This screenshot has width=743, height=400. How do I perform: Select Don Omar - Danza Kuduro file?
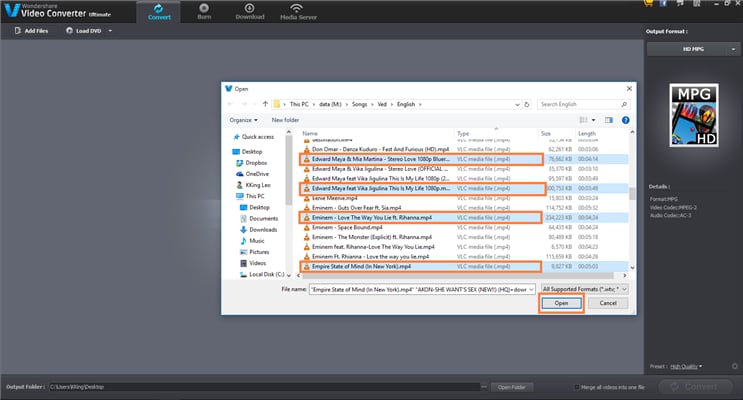coord(464,149)
